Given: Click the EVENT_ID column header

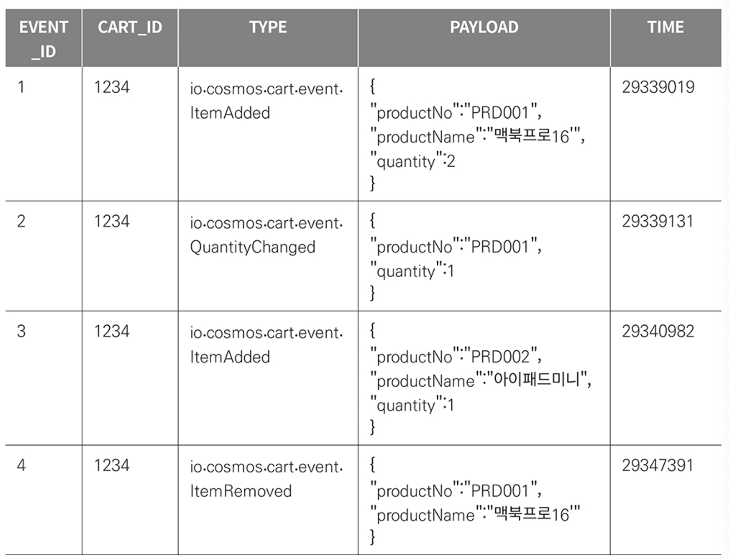Looking at the screenshot, I should pyautogui.click(x=43, y=39).
